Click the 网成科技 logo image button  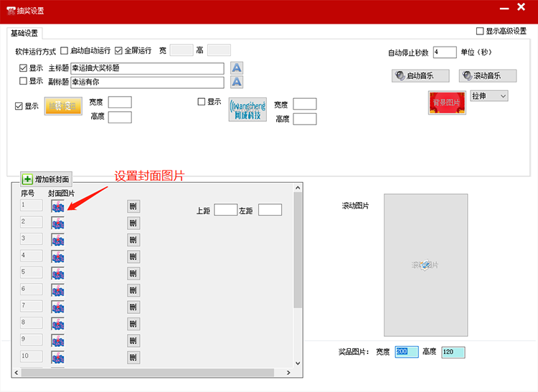tap(247, 110)
